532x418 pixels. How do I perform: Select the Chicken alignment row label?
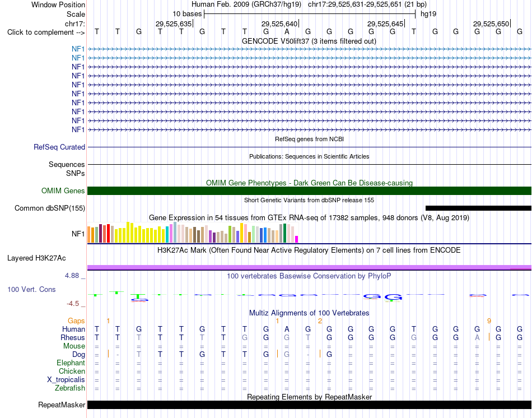click(72, 371)
